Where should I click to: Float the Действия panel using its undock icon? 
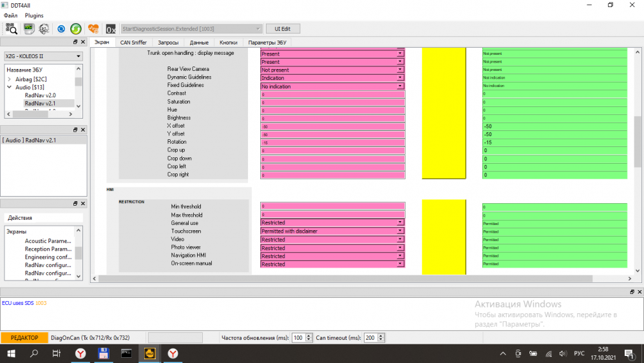pyautogui.click(x=75, y=204)
